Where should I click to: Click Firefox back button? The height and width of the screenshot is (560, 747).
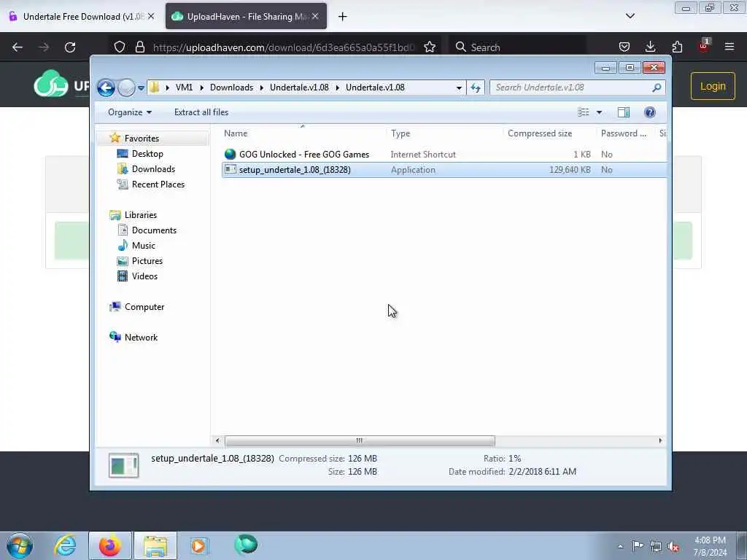[x=18, y=47]
